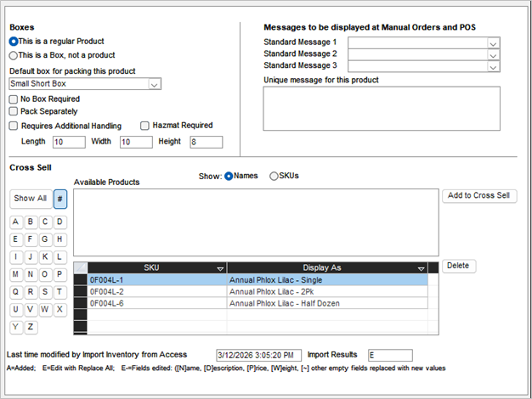Image resolution: width=532 pixels, height=399 pixels.
Task: Filter available products by letter X
Action: [60, 309]
